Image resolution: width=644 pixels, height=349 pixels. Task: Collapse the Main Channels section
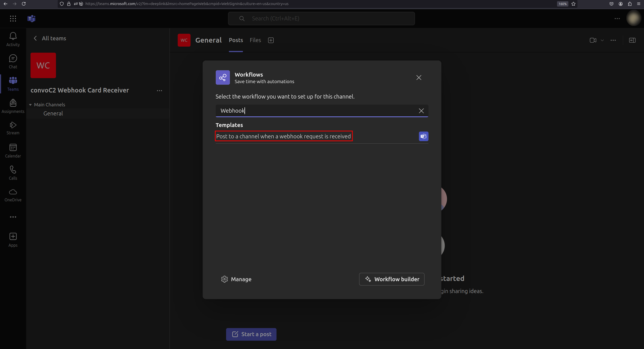click(x=30, y=105)
